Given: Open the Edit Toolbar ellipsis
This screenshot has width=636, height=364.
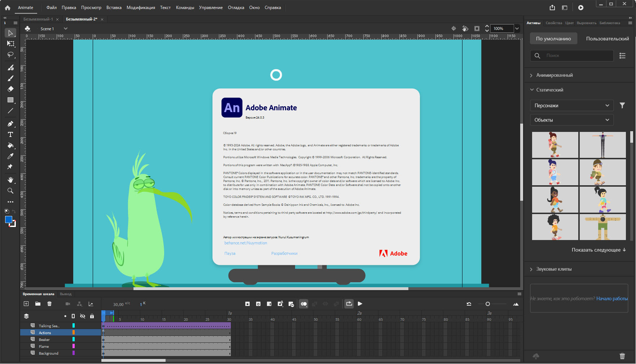Looking at the screenshot, I should point(10,202).
